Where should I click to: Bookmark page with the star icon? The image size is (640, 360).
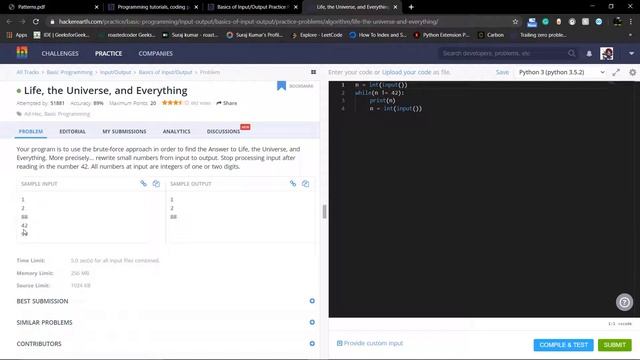[515, 22]
